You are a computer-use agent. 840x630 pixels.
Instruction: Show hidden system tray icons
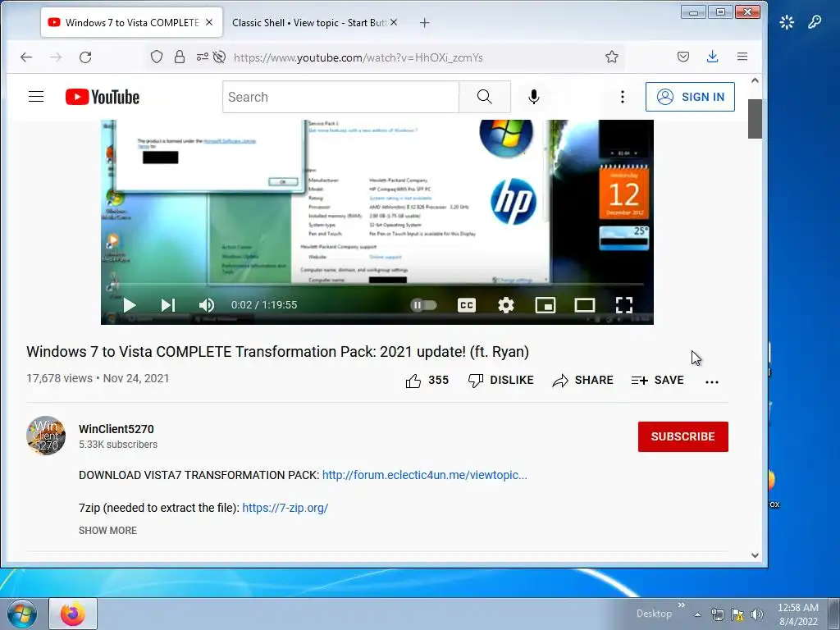697,614
